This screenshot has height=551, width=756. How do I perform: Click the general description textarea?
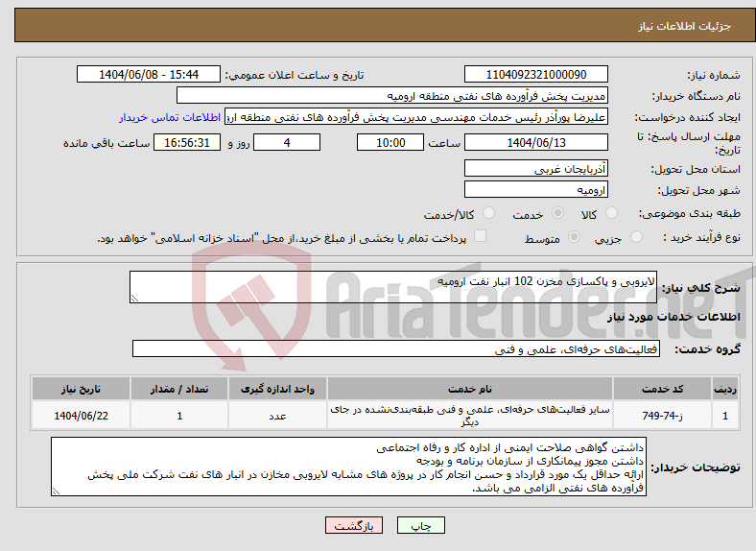pyautogui.click(x=393, y=287)
